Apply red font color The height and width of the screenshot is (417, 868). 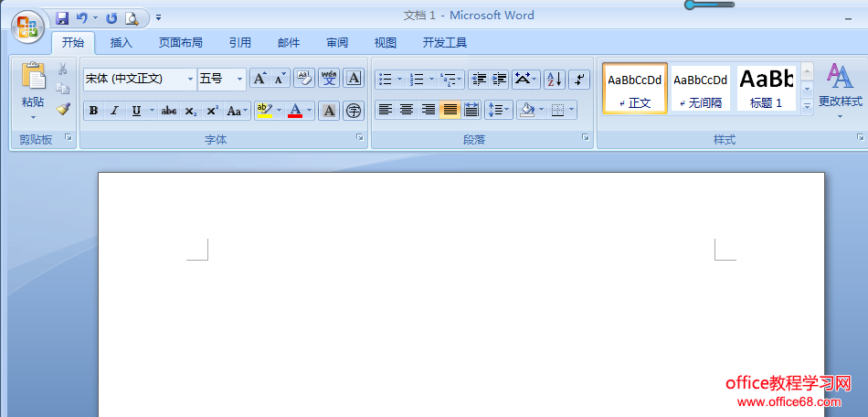[x=295, y=111]
